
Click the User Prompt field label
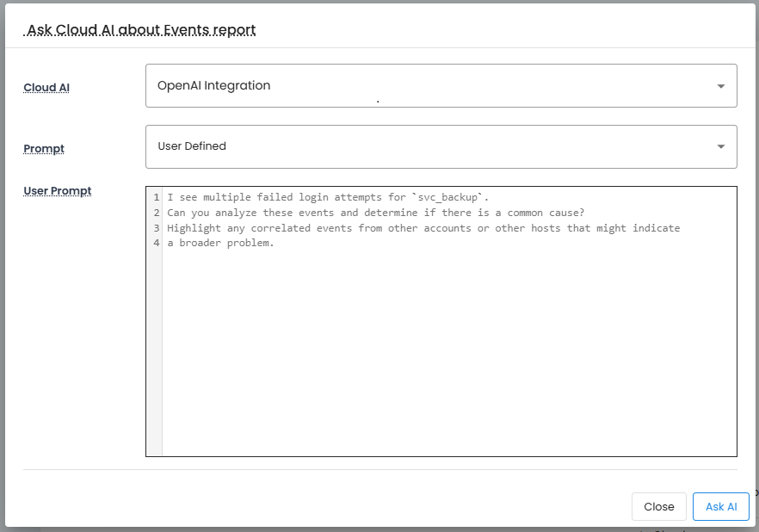click(x=58, y=191)
